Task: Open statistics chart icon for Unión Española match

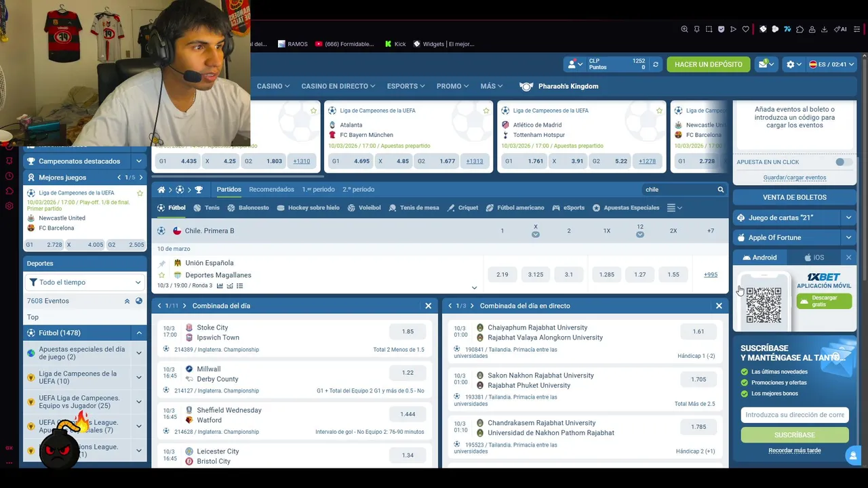Action: [x=220, y=286]
